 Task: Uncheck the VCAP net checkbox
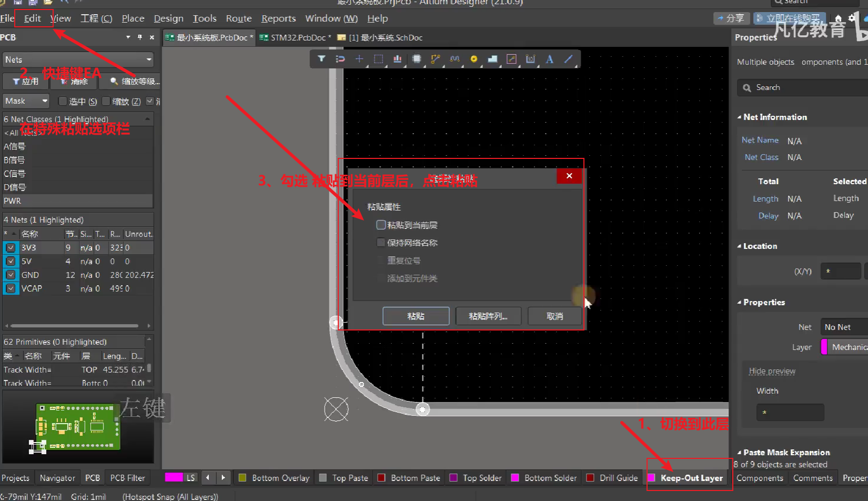click(x=11, y=288)
